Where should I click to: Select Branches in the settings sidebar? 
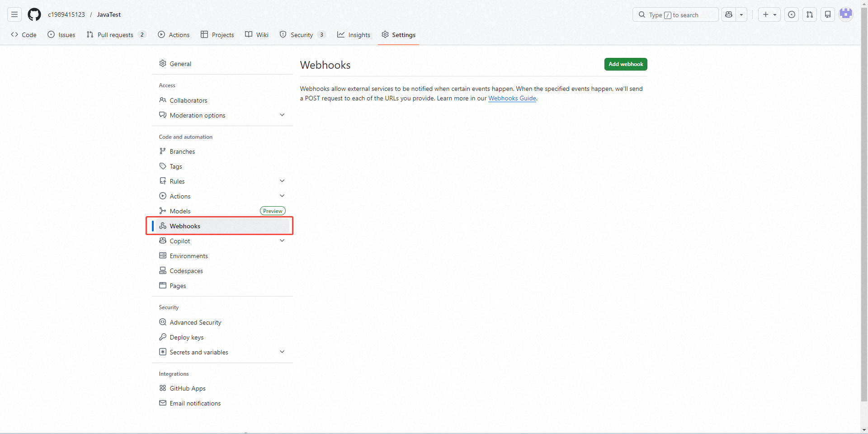182,151
